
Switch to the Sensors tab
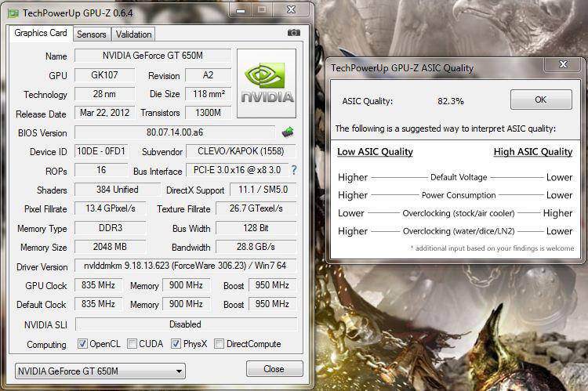tap(92, 34)
